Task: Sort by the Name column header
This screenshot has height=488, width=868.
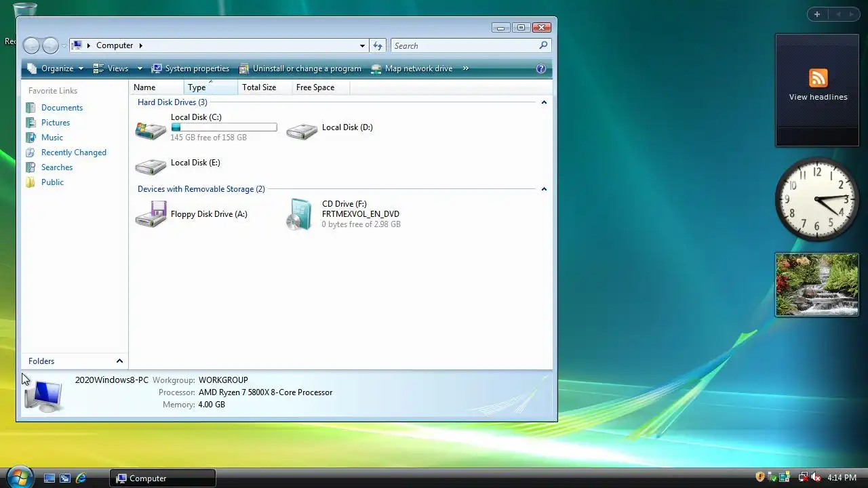Action: (157, 87)
